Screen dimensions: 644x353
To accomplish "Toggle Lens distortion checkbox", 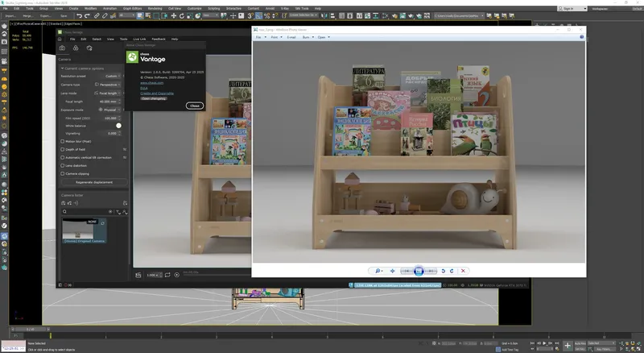I will [x=64, y=165].
